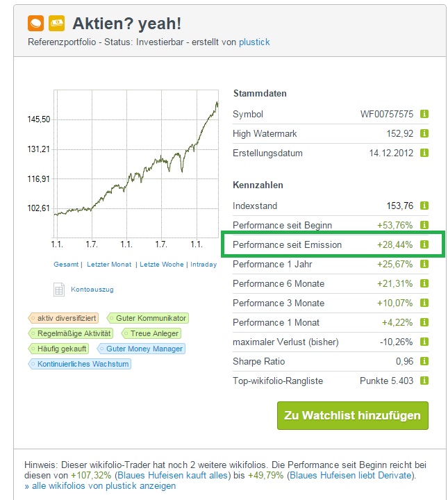This screenshot has width=448, height=500.
Task: Click info icon beside Indexstand
Action: (x=424, y=206)
